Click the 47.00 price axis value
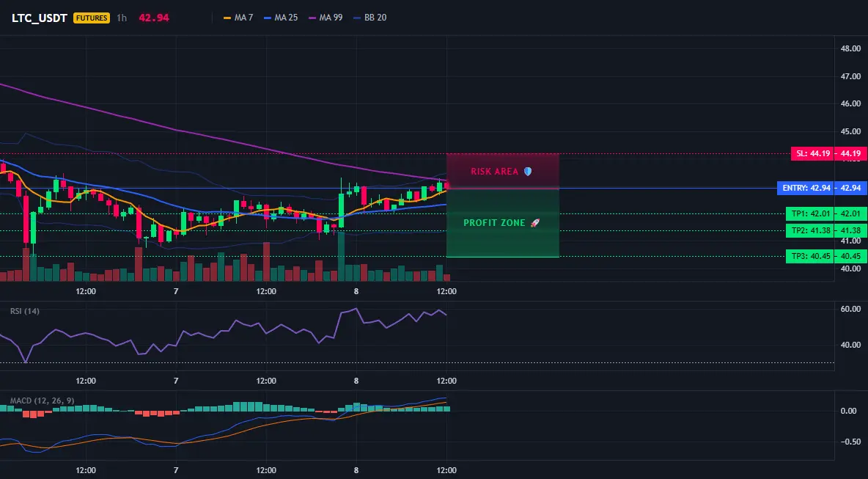Viewport: 868px width, 479px height. tap(850, 76)
